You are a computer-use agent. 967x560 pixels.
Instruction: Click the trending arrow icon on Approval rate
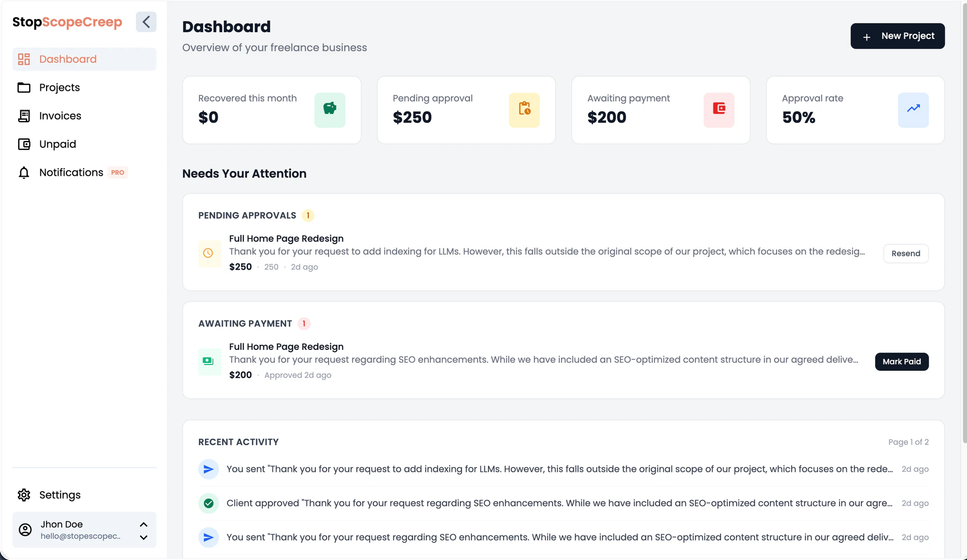[x=914, y=110]
